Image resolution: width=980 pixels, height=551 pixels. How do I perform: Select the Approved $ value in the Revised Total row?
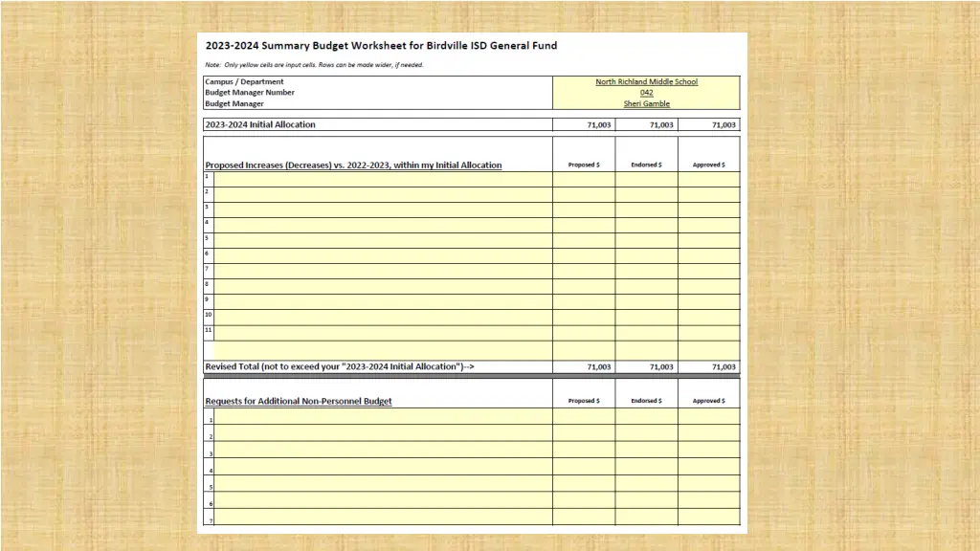pyautogui.click(x=708, y=367)
